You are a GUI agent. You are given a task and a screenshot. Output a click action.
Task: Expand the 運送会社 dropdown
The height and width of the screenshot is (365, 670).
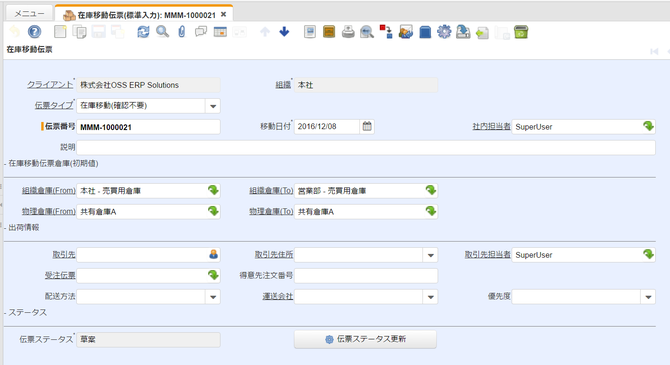[x=430, y=297]
